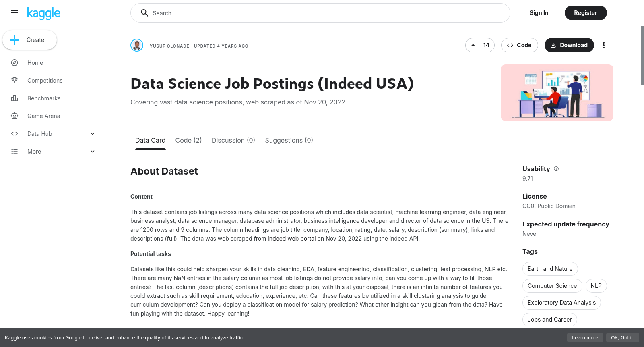Open the three-dot more options menu

pyautogui.click(x=603, y=45)
